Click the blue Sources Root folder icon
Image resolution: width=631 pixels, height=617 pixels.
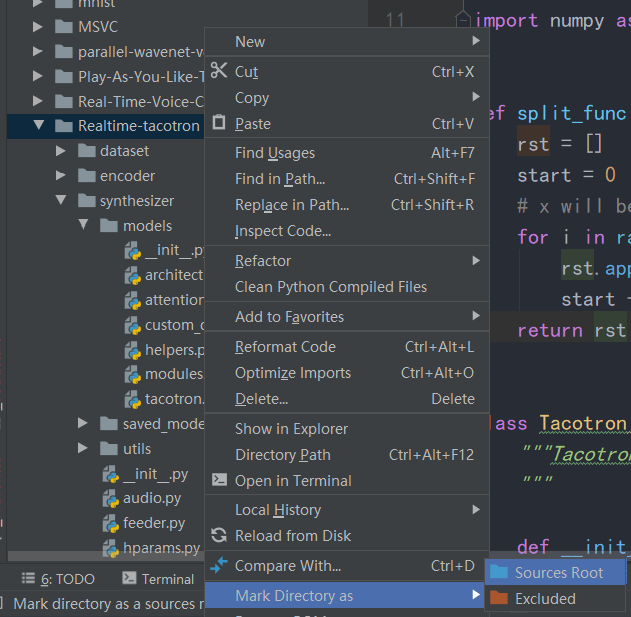click(497, 573)
